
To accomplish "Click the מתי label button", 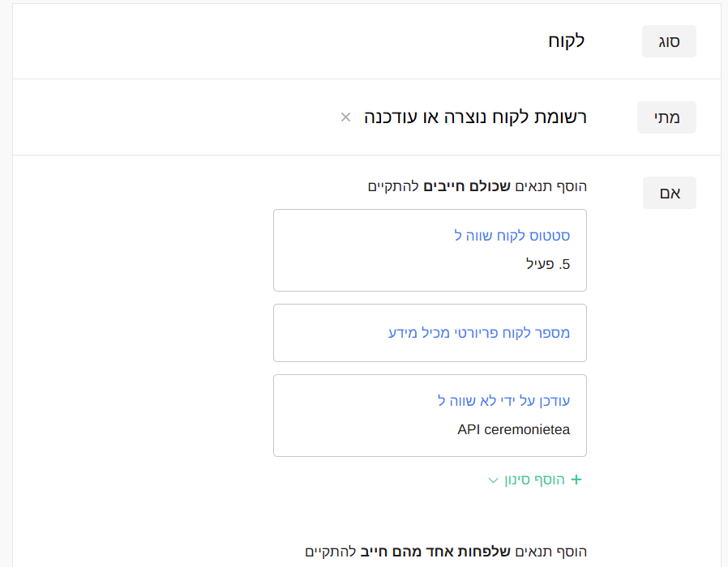I will (x=666, y=117).
